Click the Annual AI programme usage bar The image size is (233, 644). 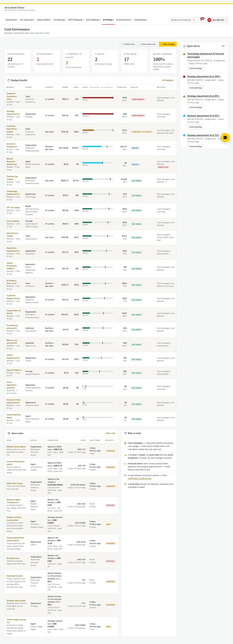tap(98, 146)
